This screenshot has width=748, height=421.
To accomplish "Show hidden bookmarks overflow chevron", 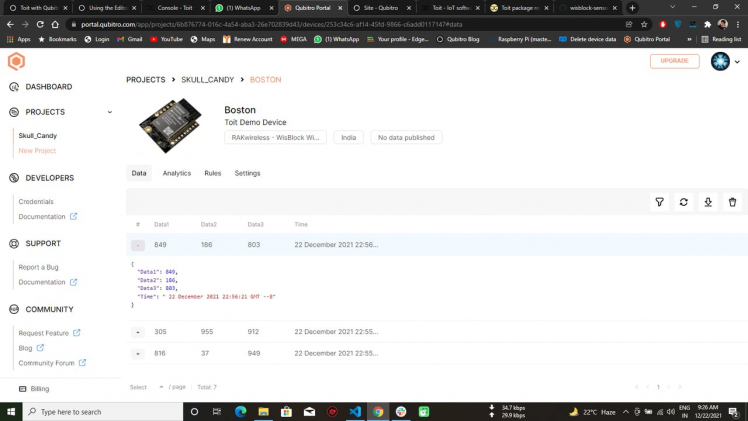I will pos(689,39).
